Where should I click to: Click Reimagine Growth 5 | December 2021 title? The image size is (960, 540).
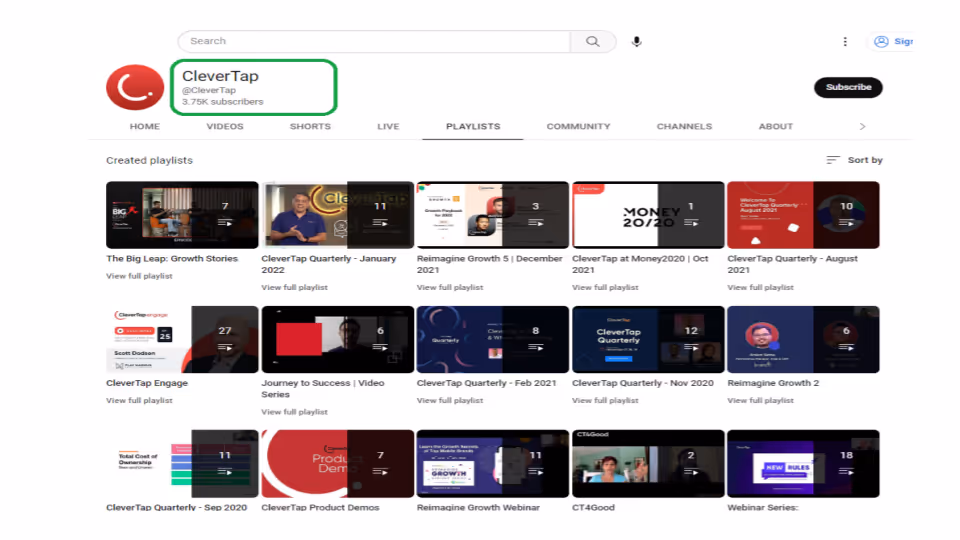489,264
